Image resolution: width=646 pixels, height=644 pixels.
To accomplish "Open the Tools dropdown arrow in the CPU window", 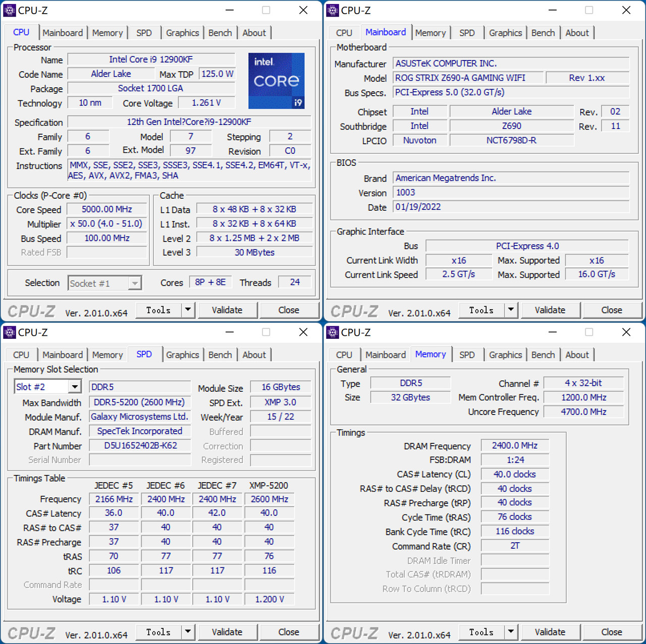I will [x=188, y=310].
